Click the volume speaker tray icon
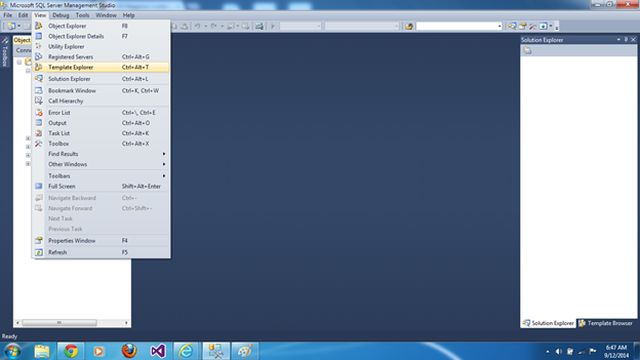Image resolution: width=640 pixels, height=360 pixels. pos(559,351)
